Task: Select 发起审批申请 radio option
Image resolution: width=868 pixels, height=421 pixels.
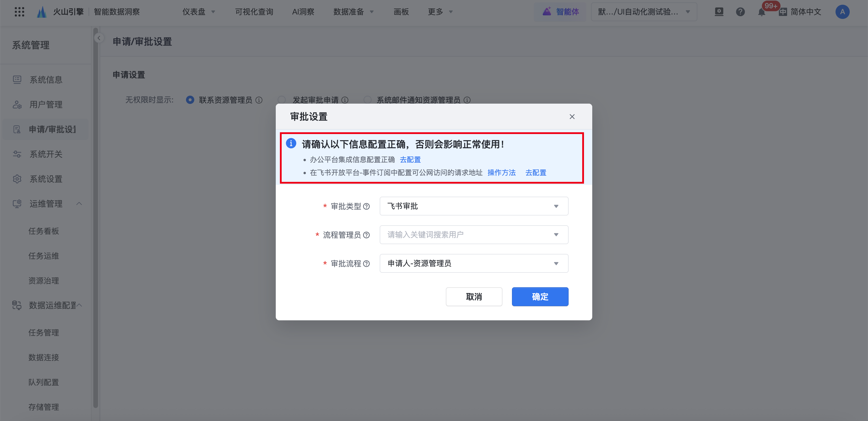Action: coord(282,100)
